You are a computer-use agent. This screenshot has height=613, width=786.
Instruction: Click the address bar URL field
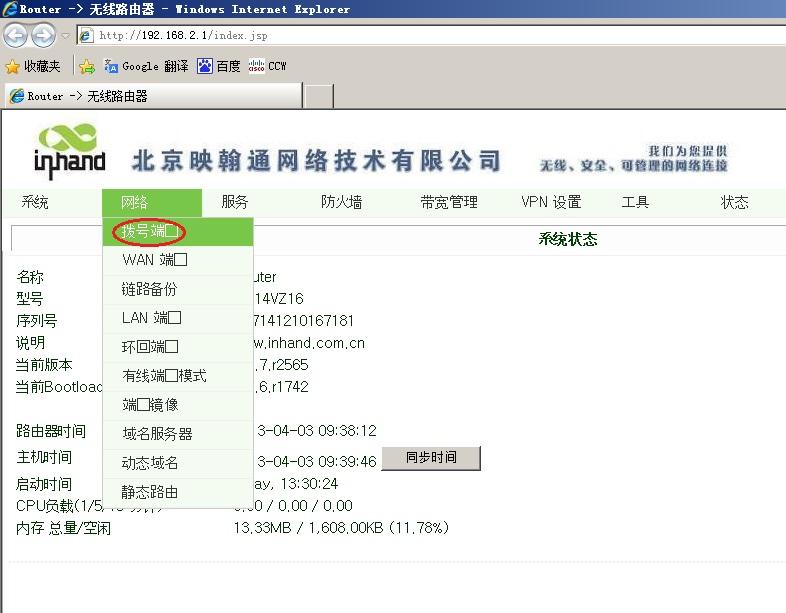pyautogui.click(x=400, y=35)
